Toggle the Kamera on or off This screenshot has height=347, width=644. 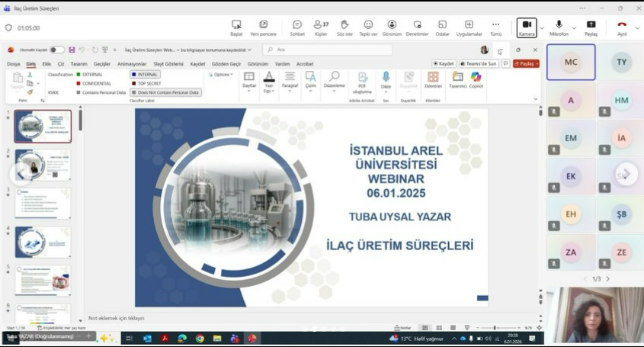tap(527, 27)
